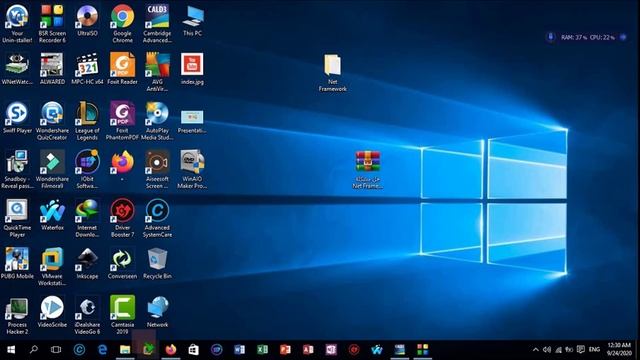640x360 pixels.
Task: Select the Waterfox shortcut on the desktop
Action: click(x=52, y=215)
